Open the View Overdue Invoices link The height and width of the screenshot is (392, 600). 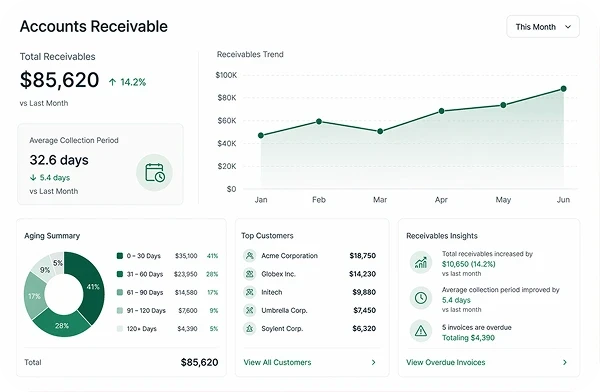click(x=445, y=362)
